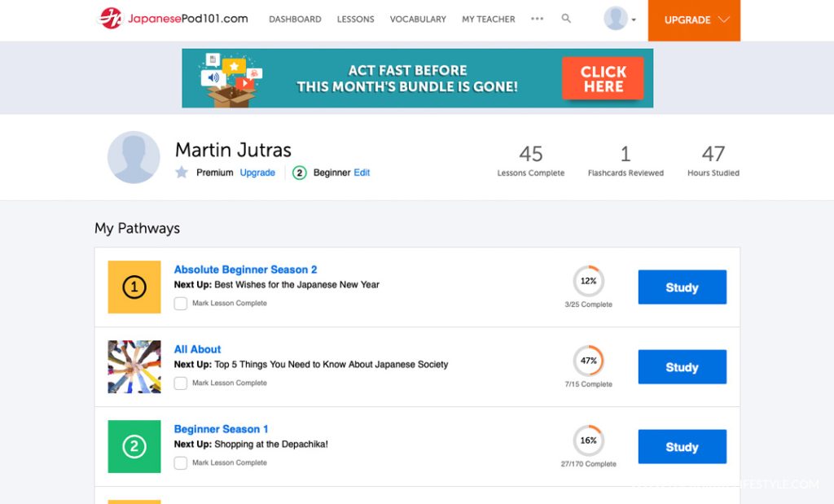Check Mark Lesson Complete for Absolute Beginner Season 2
834x504 pixels.
coord(181,304)
